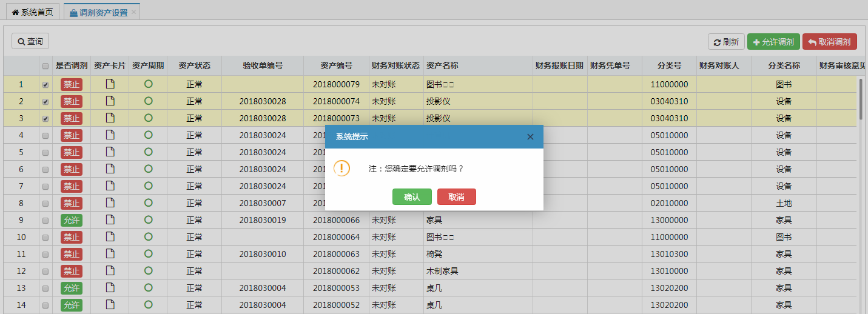Click the 允许 status badge in row 14
Viewport: 868px width, 314px height.
71,305
